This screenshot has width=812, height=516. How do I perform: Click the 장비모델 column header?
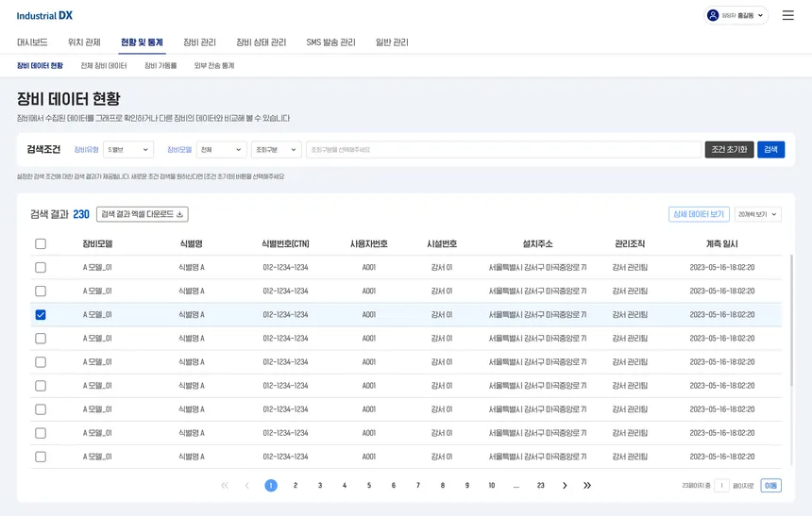coord(97,243)
